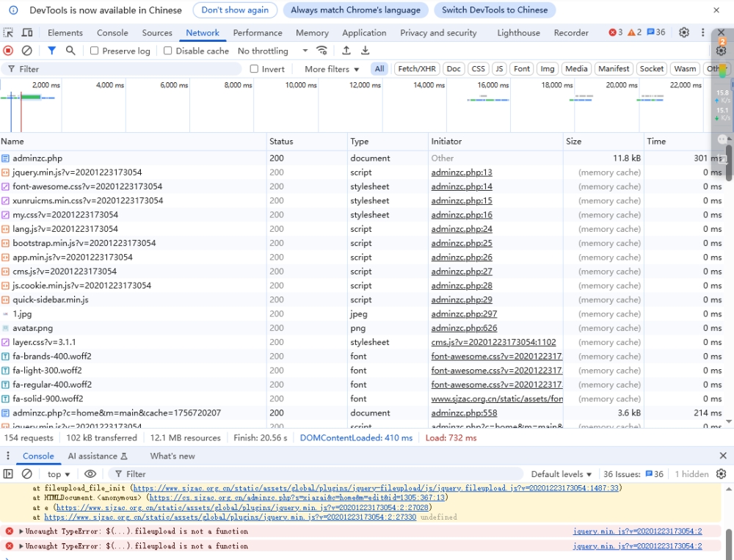Enable Disable cache checkbox

(167, 51)
